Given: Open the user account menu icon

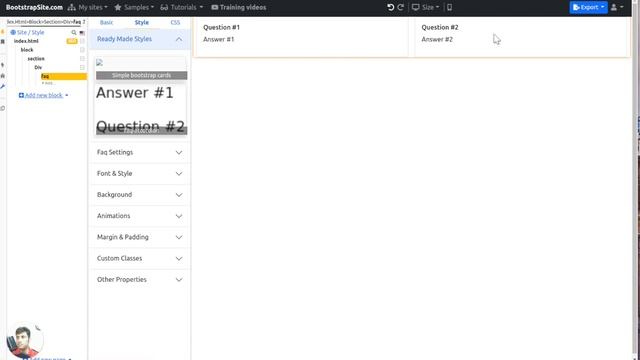Looking at the screenshot, I should (x=616, y=7).
